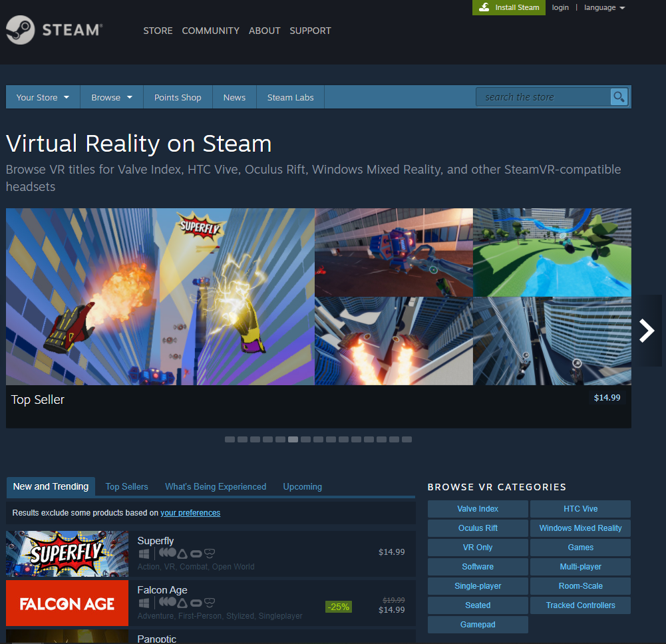Browse the Oculus Rift category

pyautogui.click(x=478, y=528)
